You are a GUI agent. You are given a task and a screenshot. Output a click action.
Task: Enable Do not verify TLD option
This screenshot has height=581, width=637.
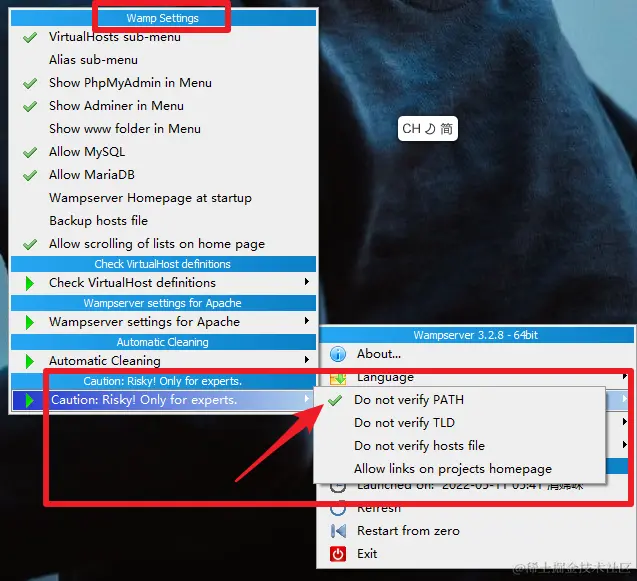coord(459,423)
